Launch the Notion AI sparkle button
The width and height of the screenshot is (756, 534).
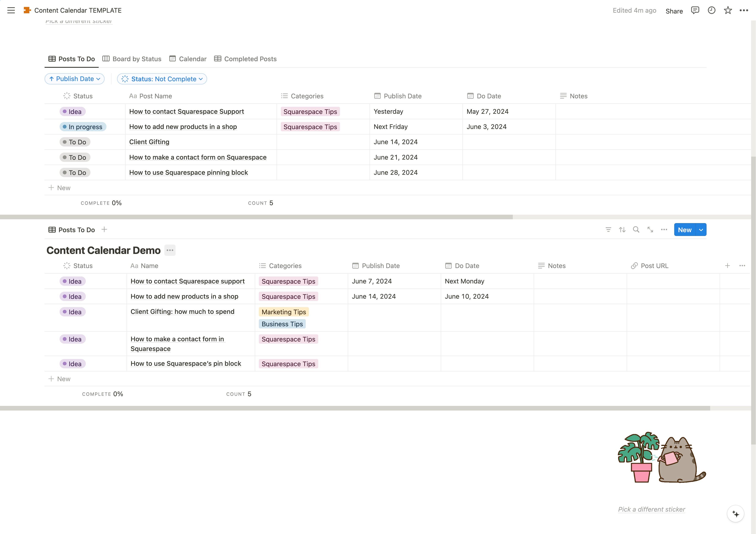(x=735, y=514)
